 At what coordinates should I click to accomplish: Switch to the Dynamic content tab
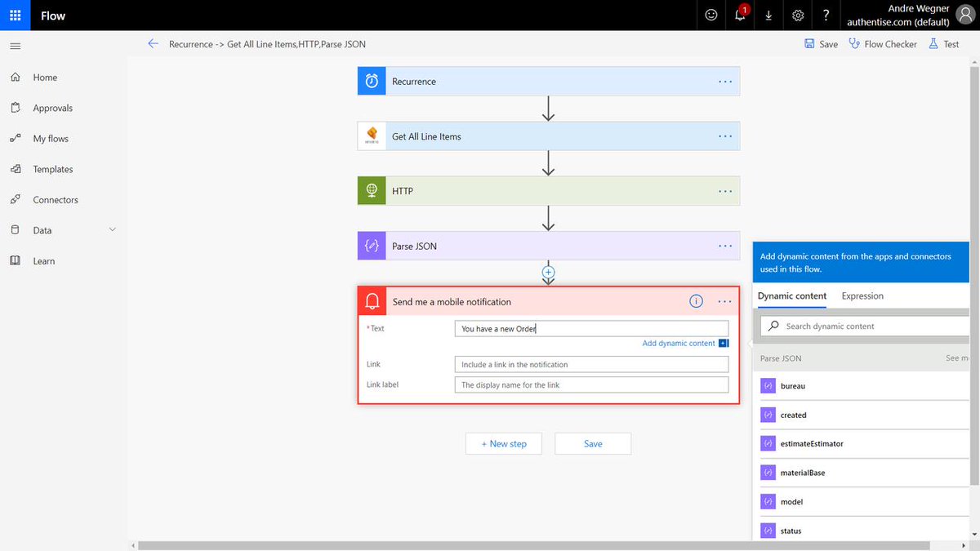[792, 295]
